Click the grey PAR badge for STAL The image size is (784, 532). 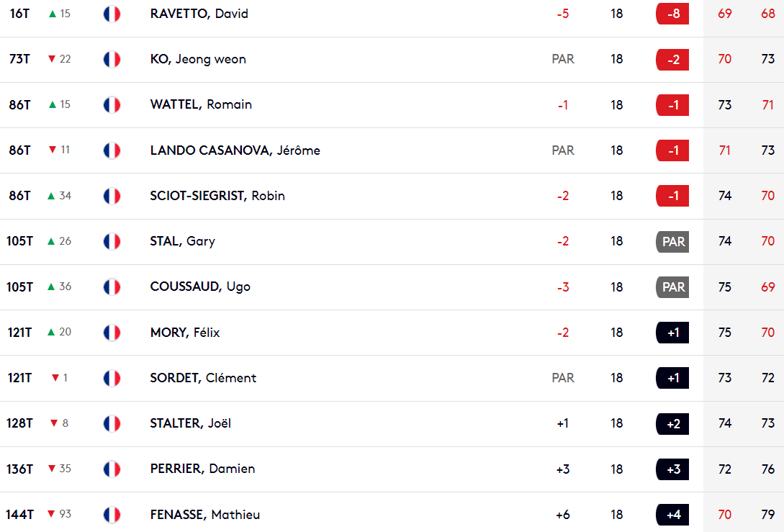point(672,241)
